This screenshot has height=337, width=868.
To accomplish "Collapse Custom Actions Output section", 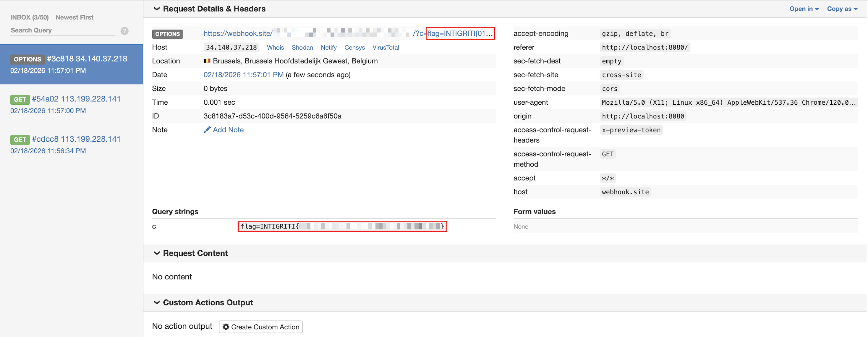I will 157,302.
